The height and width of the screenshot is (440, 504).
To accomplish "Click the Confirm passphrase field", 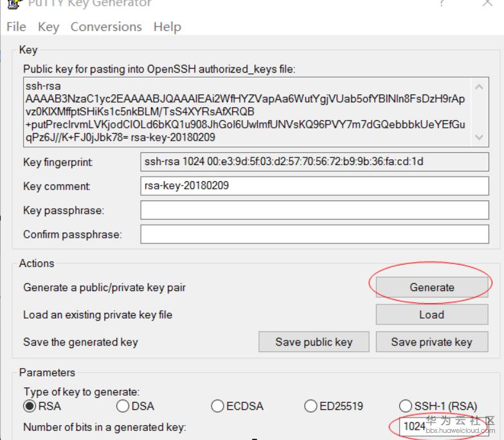I will [x=315, y=234].
